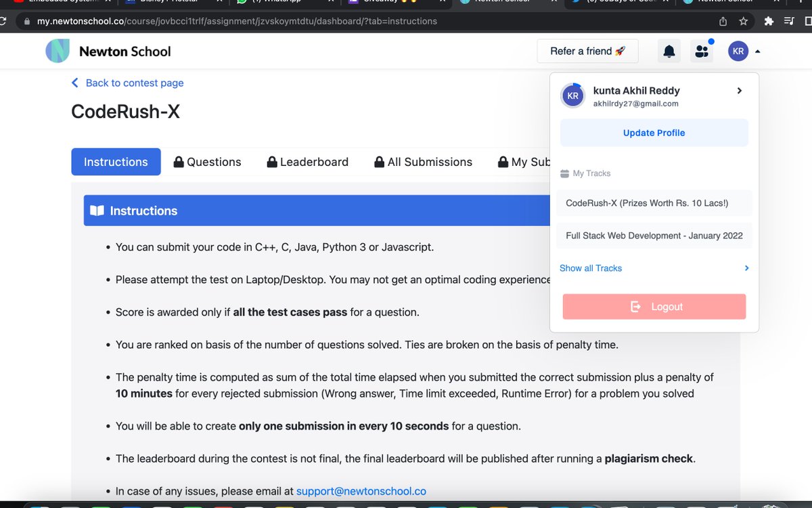The image size is (812, 508).
Task: Open Show all Tracks via its chevron arrow
Action: (x=747, y=268)
